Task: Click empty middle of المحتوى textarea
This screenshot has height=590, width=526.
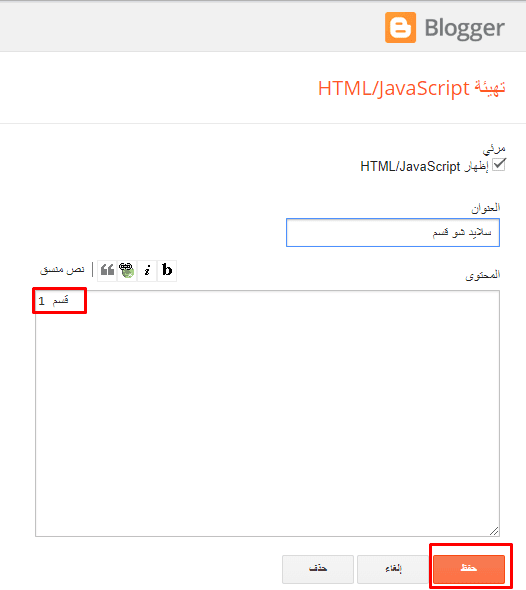Action: tap(267, 413)
